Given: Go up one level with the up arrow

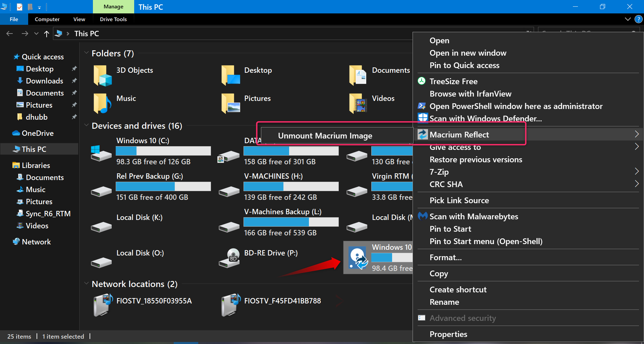Looking at the screenshot, I should tap(47, 34).
